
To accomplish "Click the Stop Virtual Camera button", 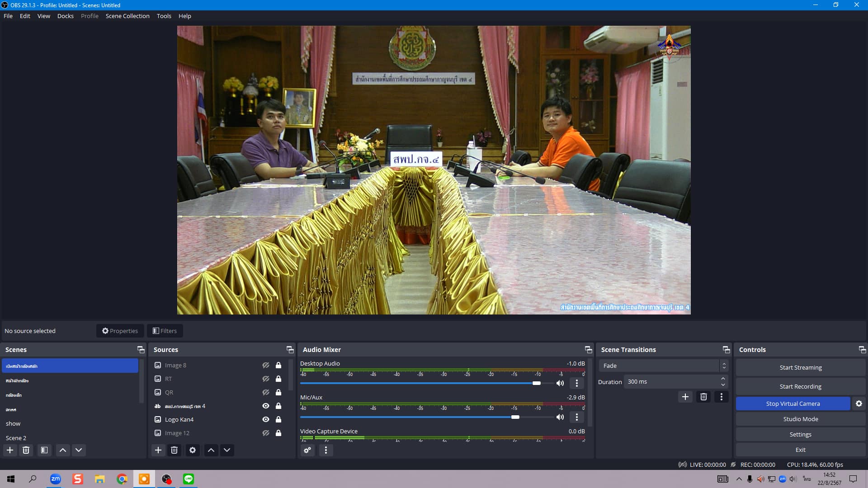I will tap(793, 404).
